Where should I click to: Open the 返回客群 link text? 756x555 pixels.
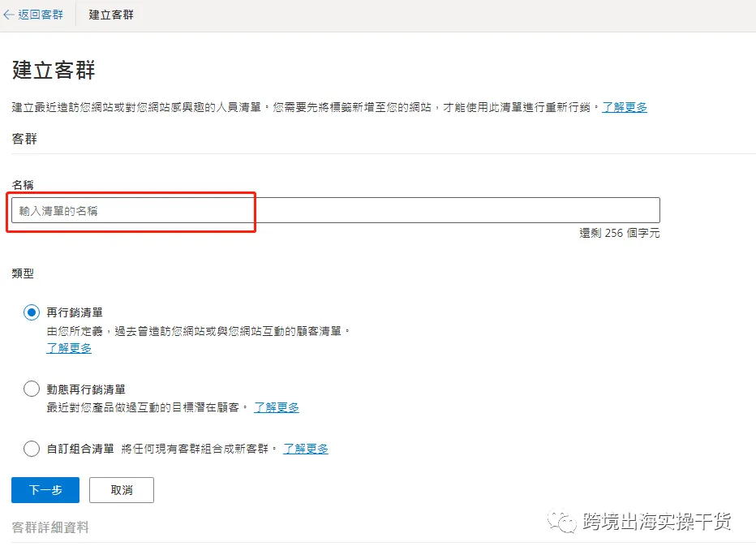point(41,15)
